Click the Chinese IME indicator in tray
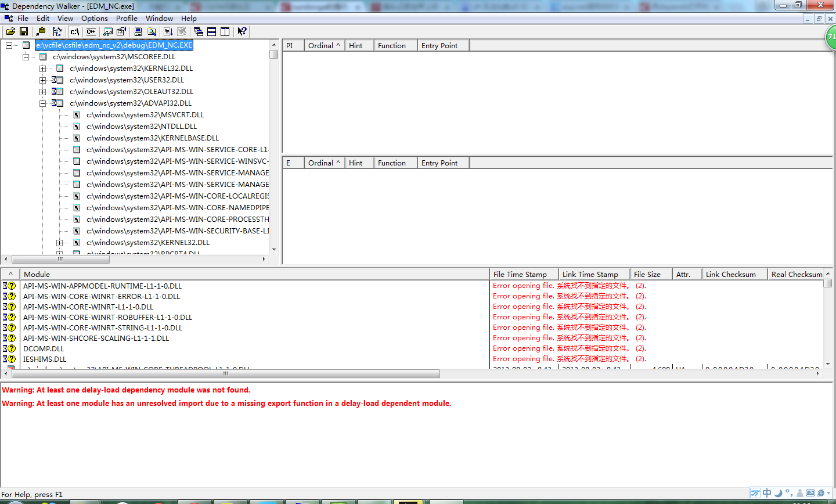The image size is (836, 504). [767, 493]
